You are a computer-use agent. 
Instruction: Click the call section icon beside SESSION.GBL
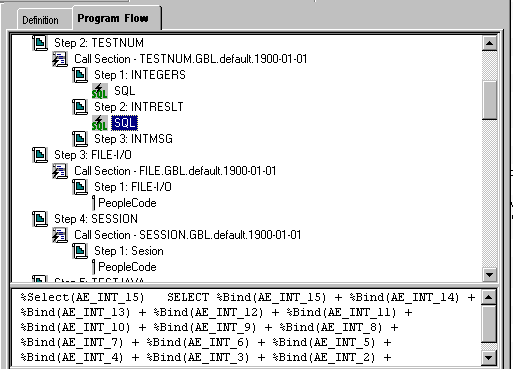click(60, 235)
